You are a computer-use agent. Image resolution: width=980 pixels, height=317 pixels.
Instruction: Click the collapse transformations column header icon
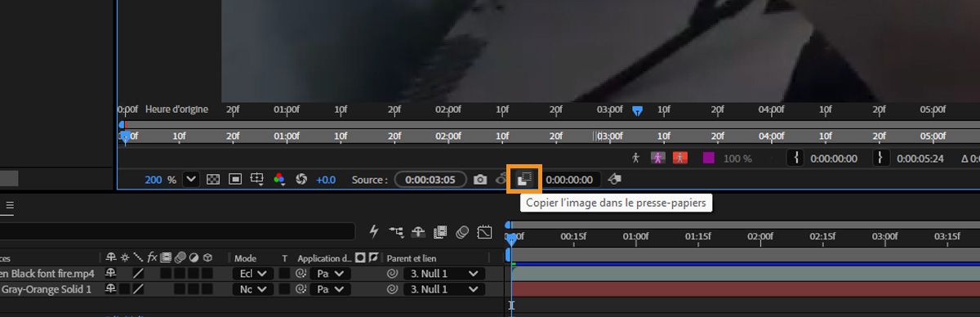125,258
